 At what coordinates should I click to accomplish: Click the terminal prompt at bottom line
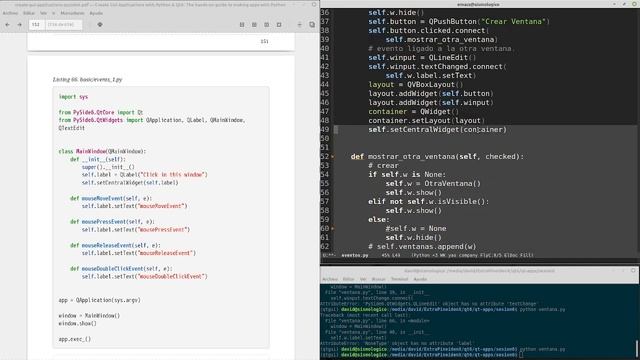coord(419,355)
